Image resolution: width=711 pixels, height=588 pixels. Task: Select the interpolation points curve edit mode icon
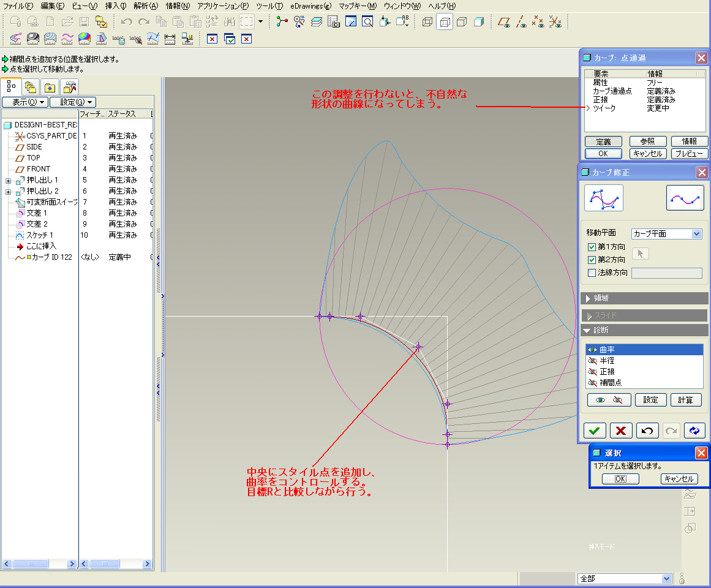(x=685, y=198)
